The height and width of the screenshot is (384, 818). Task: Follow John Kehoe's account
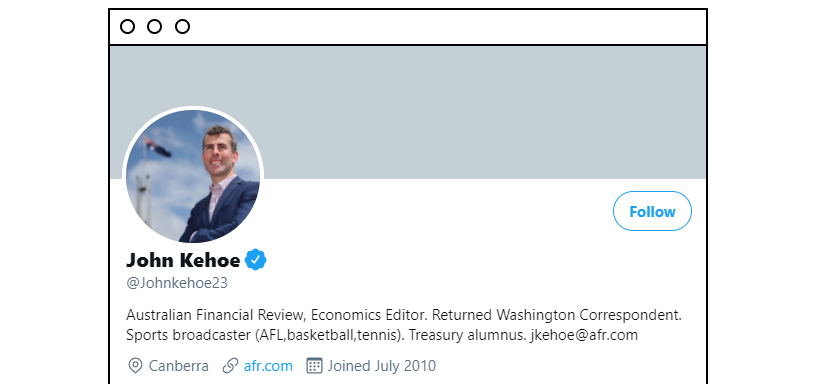[652, 211]
